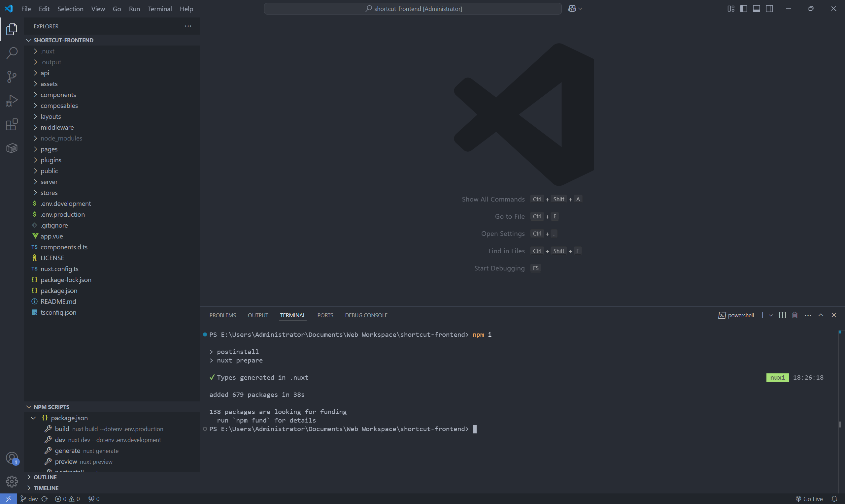Switch to the DEBUG CONSOLE tab
Screen dimensions: 845x504
point(366,316)
